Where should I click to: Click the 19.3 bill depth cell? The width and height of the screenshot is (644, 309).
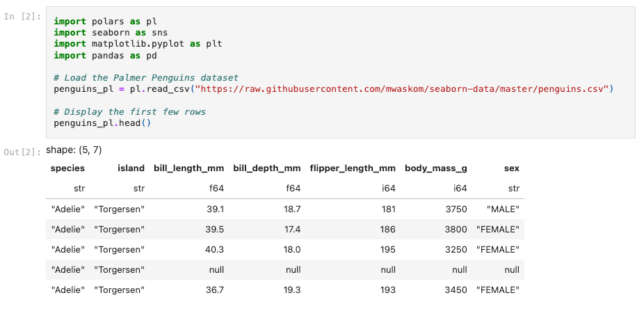[292, 290]
